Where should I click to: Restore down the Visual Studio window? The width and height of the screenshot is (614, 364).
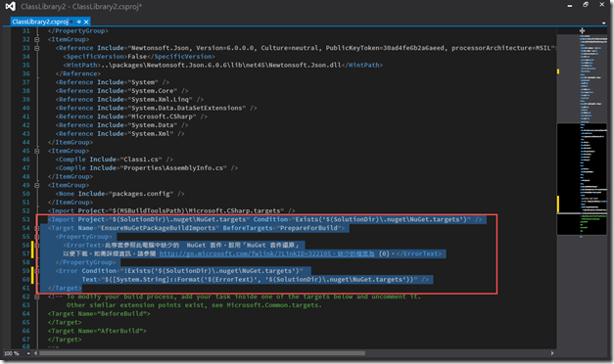coord(586,5)
